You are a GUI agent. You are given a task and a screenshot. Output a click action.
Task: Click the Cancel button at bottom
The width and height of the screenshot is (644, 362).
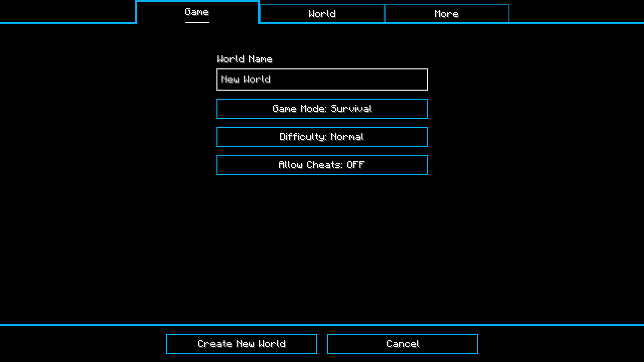pos(402,344)
